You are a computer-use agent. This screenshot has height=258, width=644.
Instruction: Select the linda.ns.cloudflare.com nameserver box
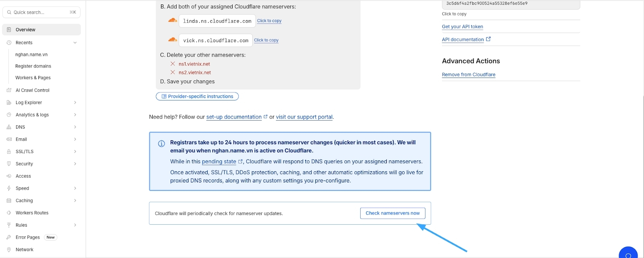pos(217,21)
